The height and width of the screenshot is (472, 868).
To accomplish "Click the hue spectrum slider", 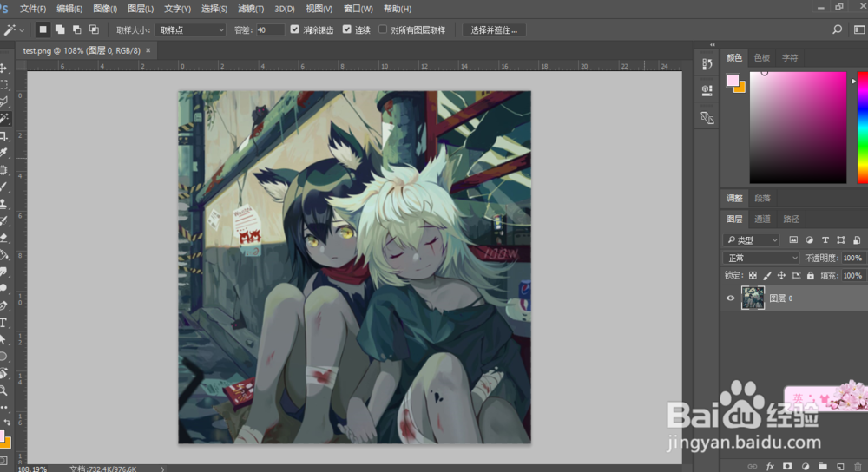I will [863, 128].
